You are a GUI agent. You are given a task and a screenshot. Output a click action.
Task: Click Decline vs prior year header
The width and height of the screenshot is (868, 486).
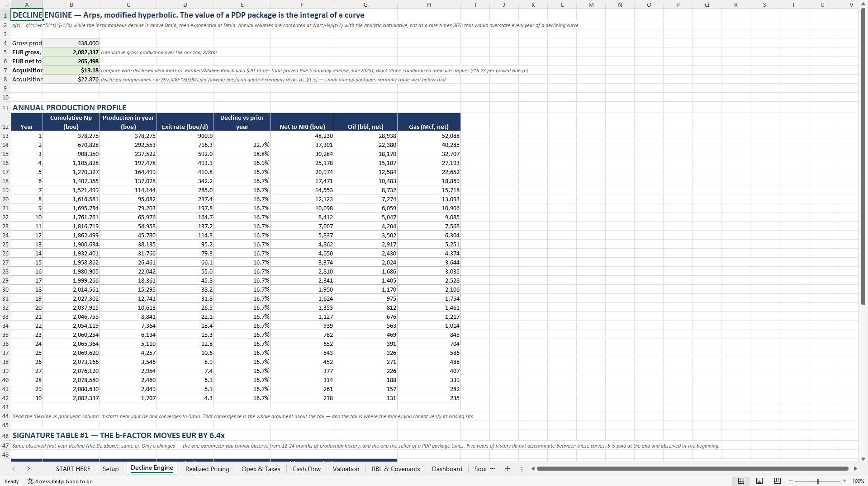(x=242, y=122)
